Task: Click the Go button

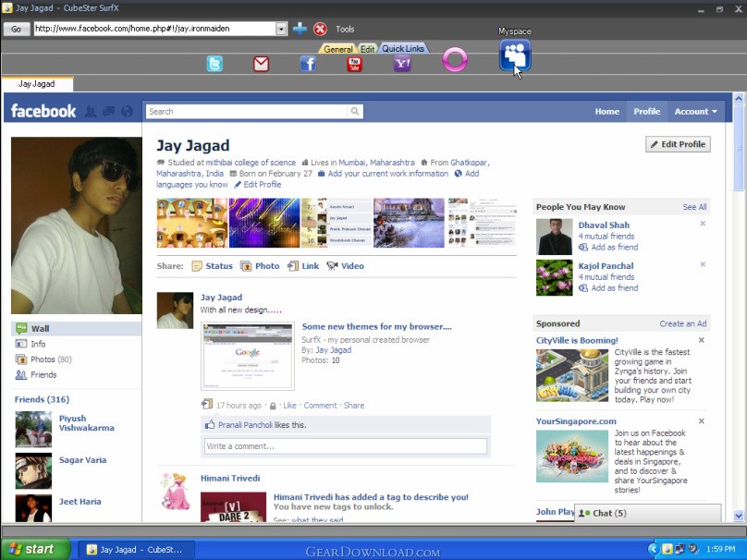Action: [x=17, y=29]
